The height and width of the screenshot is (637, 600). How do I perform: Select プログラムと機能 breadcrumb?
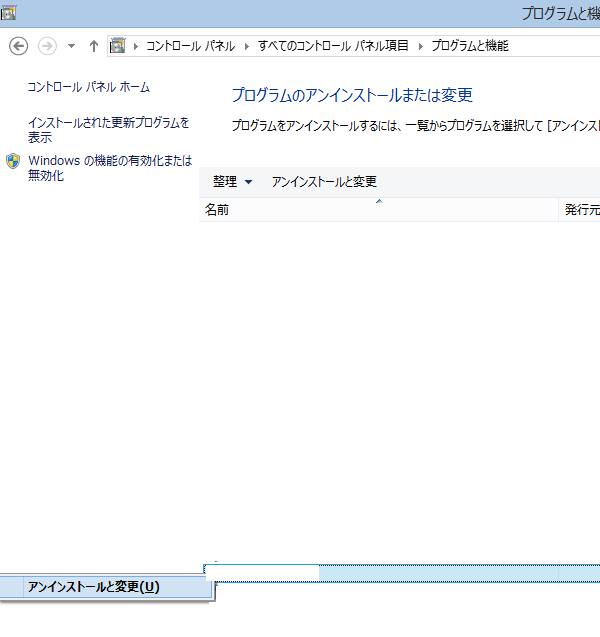pos(470,46)
